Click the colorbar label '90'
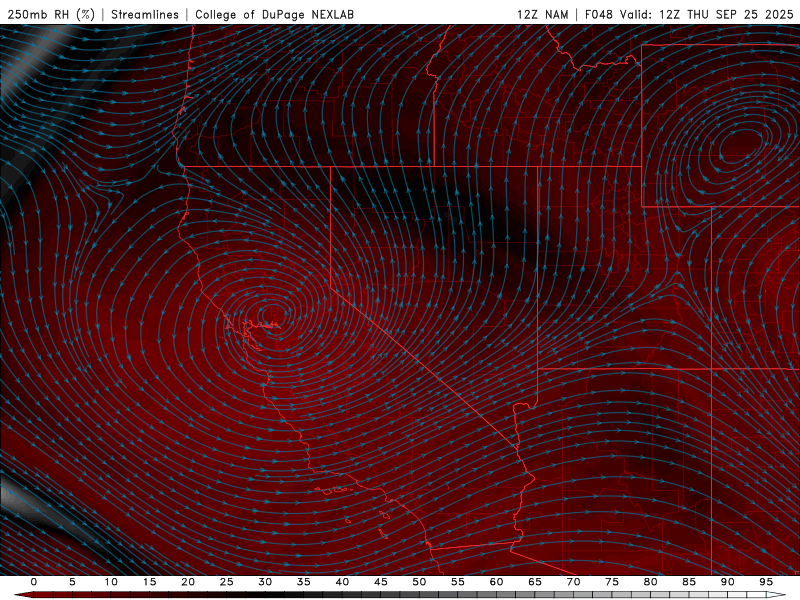The image size is (800, 600). click(727, 582)
